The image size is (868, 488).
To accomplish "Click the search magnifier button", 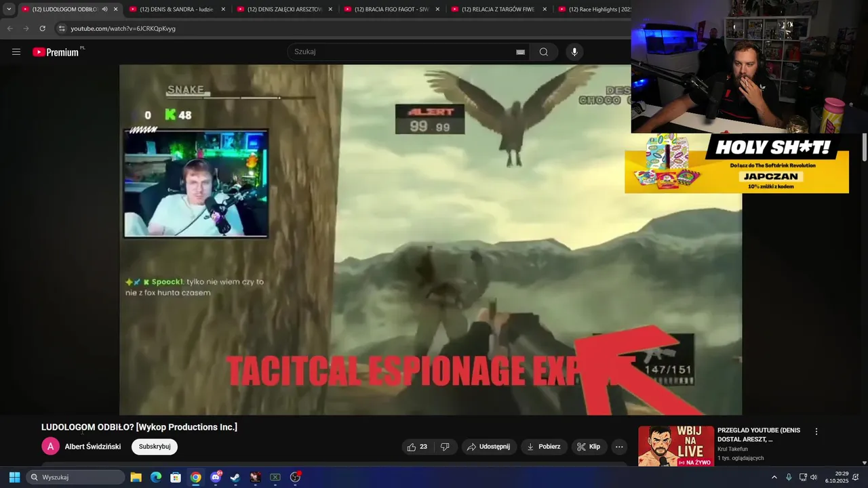I will pyautogui.click(x=544, y=52).
